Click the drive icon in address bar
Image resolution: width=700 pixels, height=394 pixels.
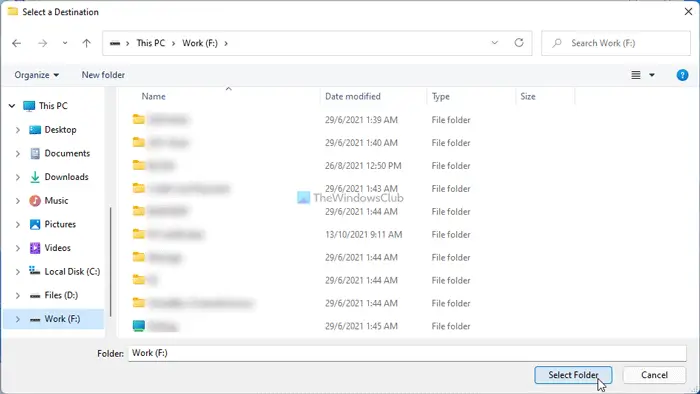115,43
